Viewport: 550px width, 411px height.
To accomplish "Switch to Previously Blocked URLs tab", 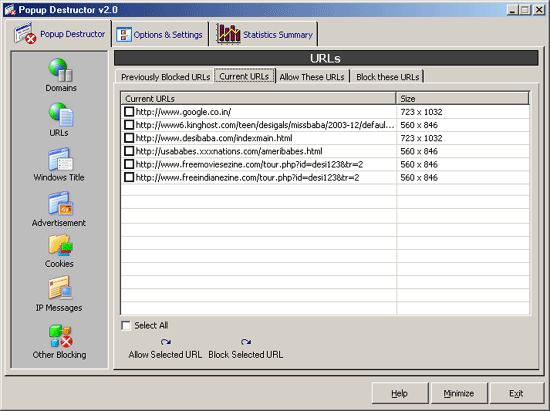I will pos(165,77).
